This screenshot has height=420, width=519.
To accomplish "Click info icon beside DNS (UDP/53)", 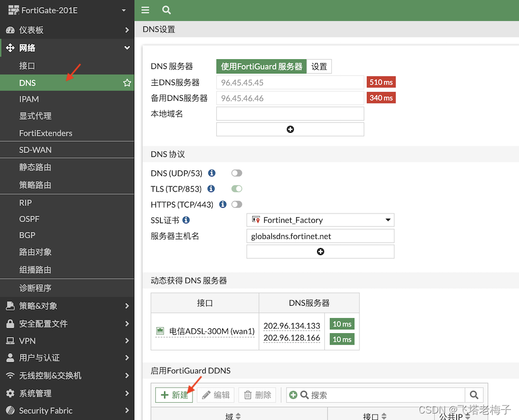I will coord(212,173).
